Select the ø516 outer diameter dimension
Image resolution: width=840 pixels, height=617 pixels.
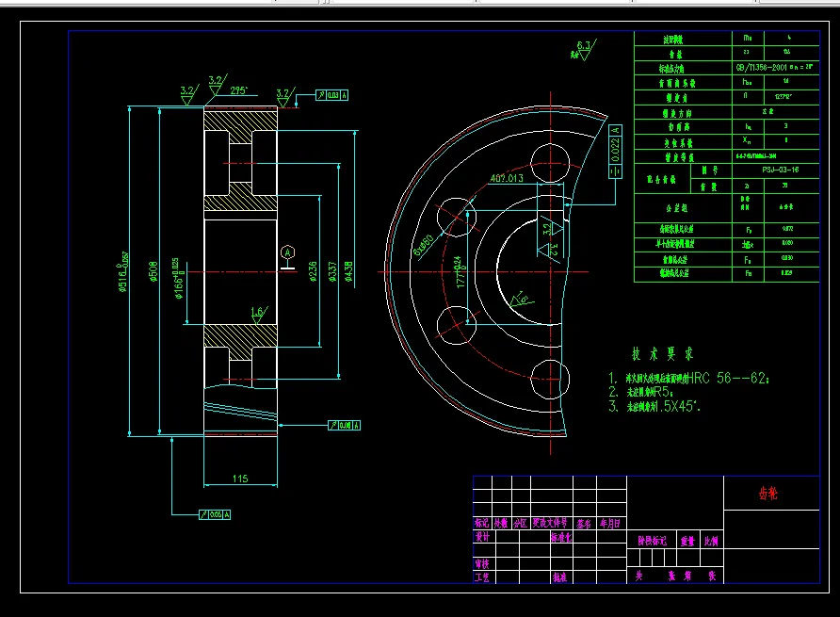point(123,271)
